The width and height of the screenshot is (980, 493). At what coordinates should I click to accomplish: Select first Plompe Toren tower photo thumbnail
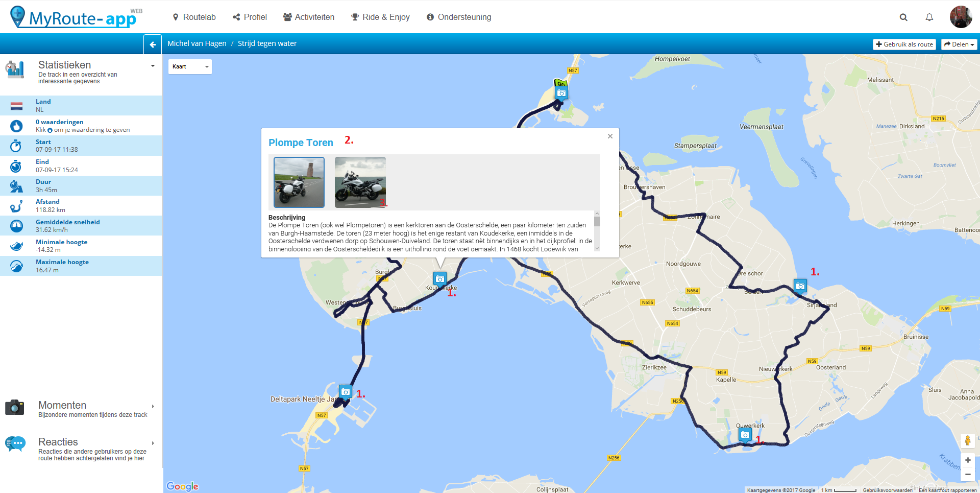299,182
